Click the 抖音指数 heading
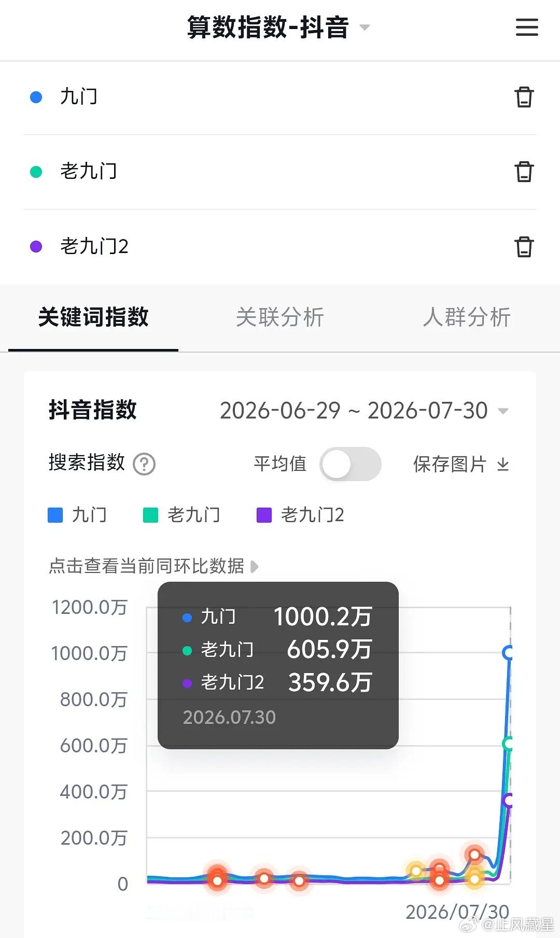The image size is (560, 938). click(x=93, y=410)
